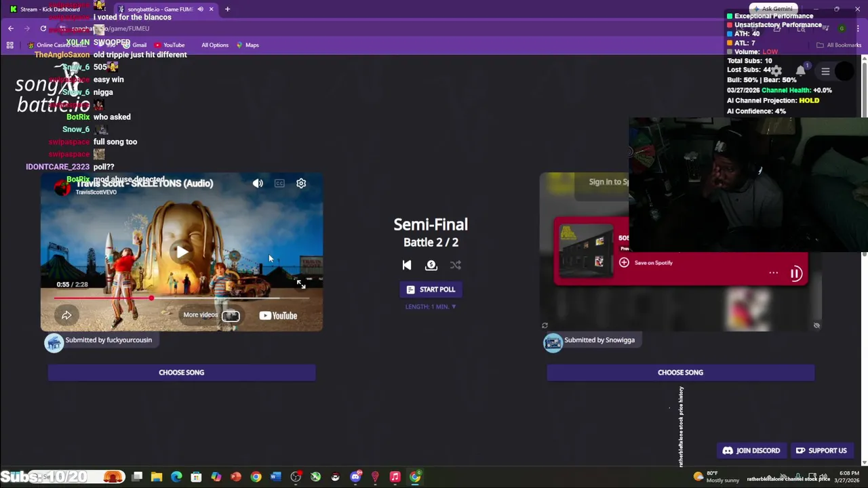The image size is (868, 488).
Task: Open fuckyourcousin submitter avatar
Action: point(54,342)
